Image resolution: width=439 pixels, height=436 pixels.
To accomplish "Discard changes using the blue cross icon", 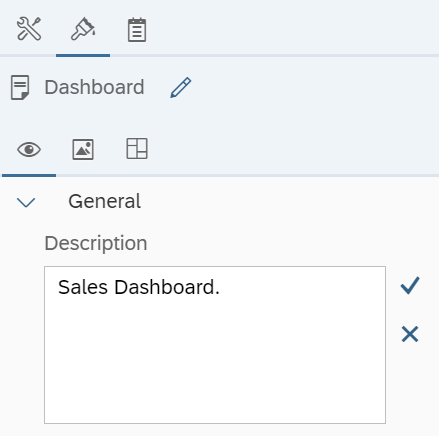I will click(410, 334).
